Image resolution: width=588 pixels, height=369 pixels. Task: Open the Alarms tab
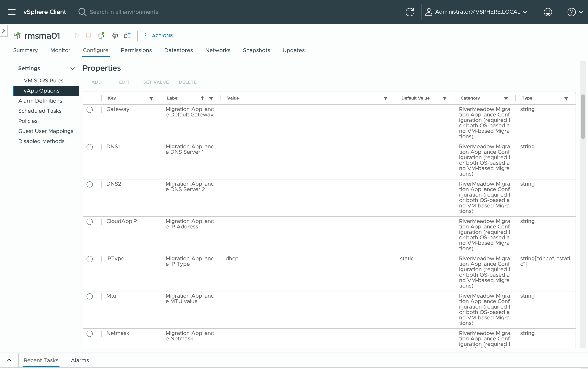pyautogui.click(x=80, y=360)
